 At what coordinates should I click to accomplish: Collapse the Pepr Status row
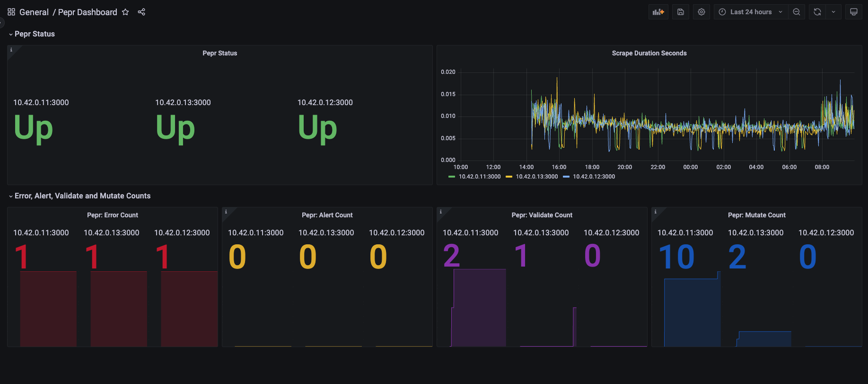35,34
